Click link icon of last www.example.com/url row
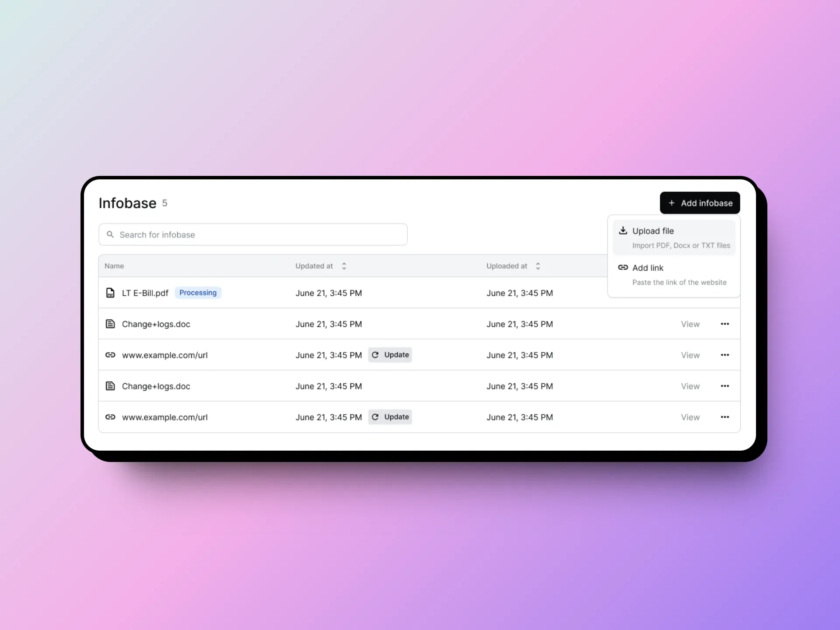Image resolution: width=840 pixels, height=630 pixels. pos(110,417)
